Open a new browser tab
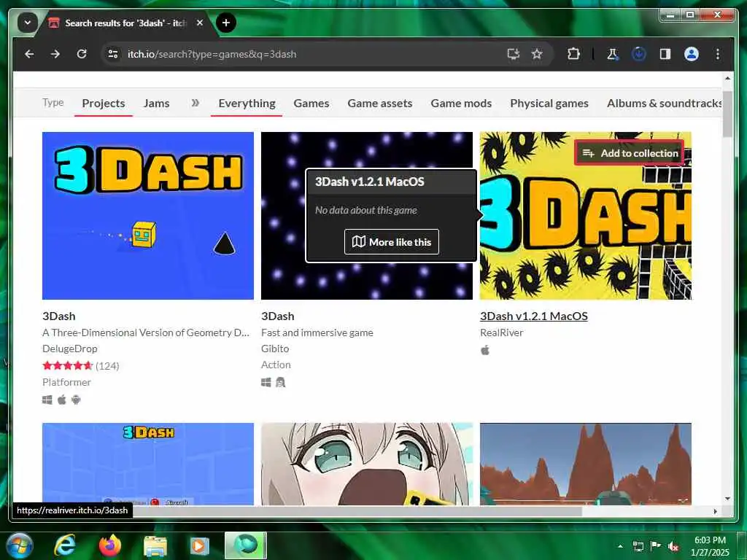The width and height of the screenshot is (747, 560). pos(226,23)
